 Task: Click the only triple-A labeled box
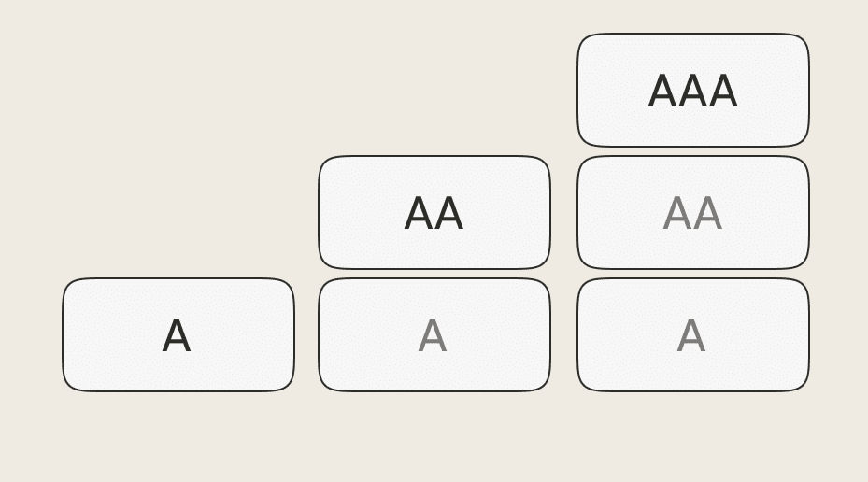(x=692, y=91)
